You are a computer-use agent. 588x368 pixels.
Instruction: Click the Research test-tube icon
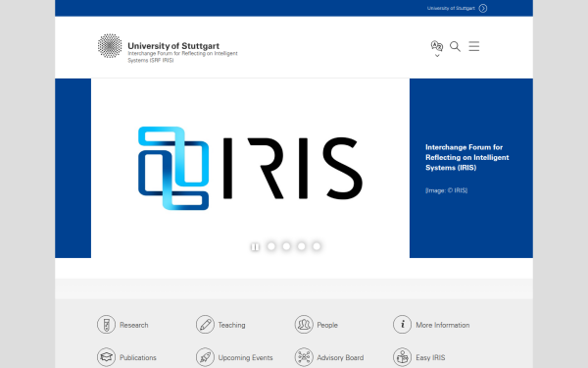click(107, 325)
